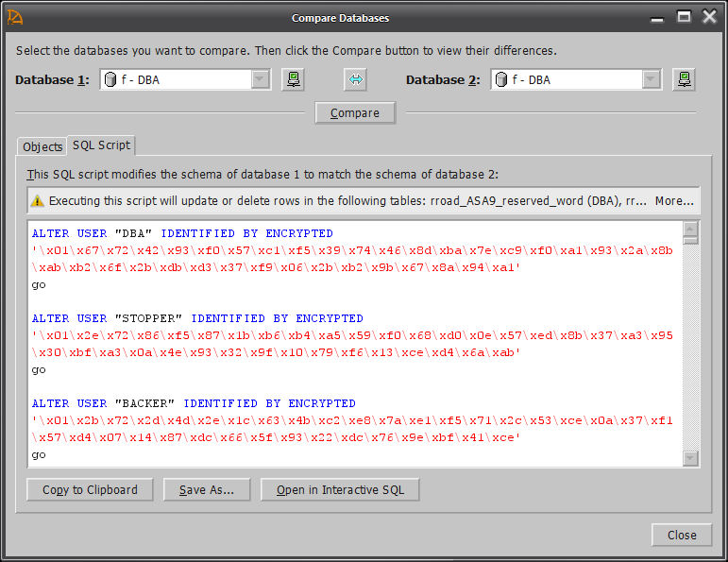Click the script scrollbar down arrow
Image resolution: width=728 pixels, height=562 pixels.
[x=690, y=458]
